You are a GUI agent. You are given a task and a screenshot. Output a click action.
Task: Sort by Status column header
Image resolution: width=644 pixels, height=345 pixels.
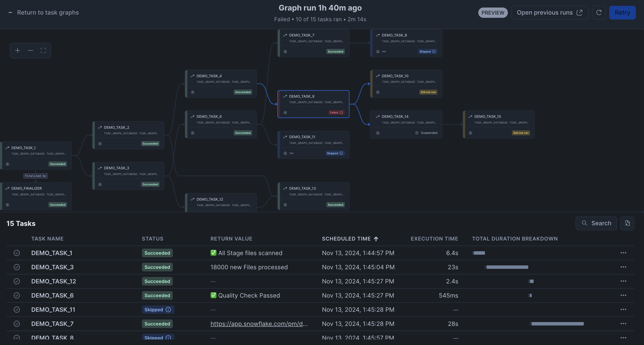click(152, 239)
